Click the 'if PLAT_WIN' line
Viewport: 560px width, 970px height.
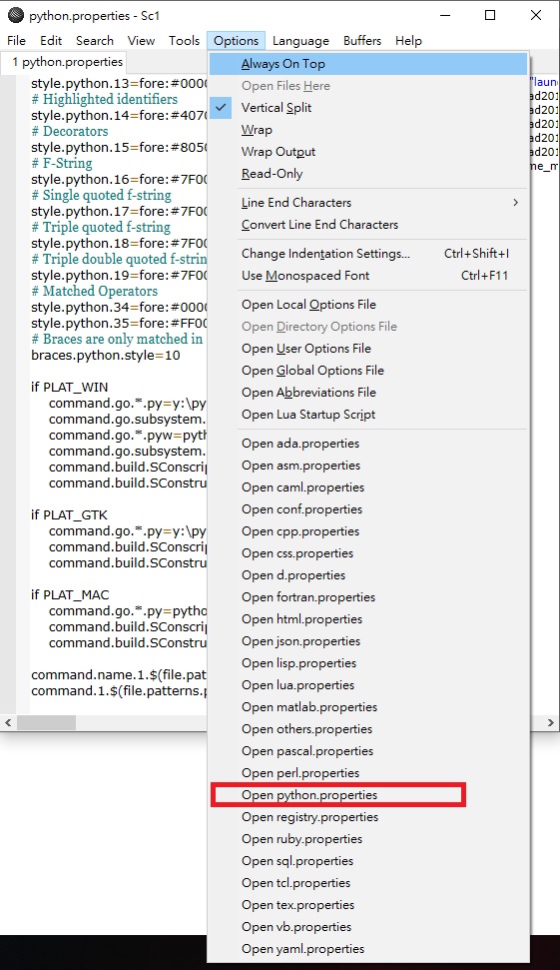(70, 388)
